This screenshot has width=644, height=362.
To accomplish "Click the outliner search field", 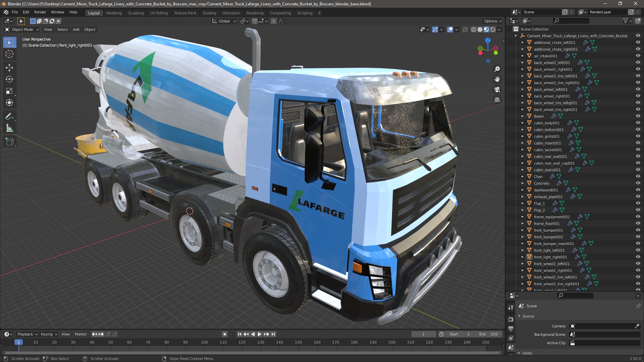I will pos(571,21).
